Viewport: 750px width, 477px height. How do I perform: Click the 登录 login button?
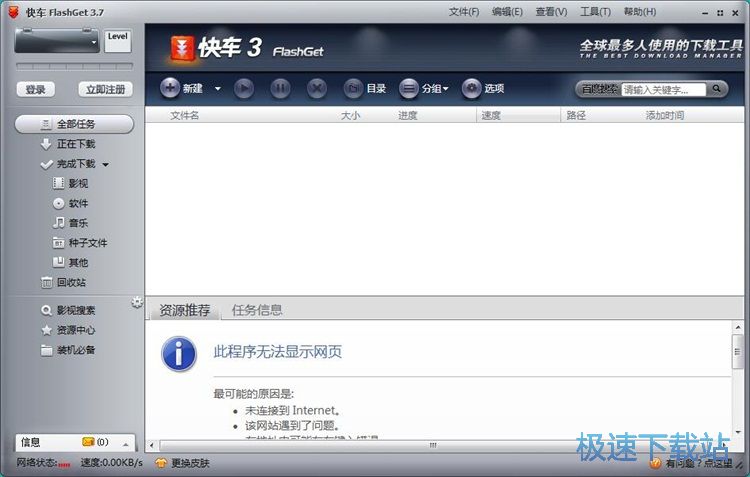tap(35, 89)
